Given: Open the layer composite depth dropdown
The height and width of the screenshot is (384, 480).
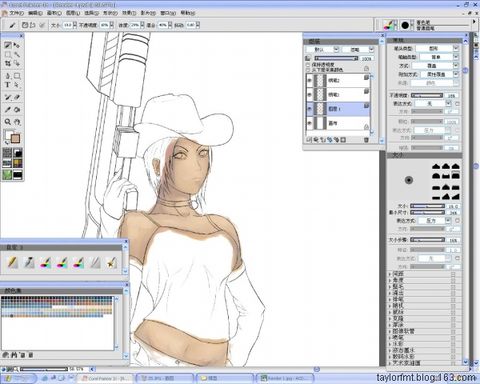Looking at the screenshot, I should pyautogui.click(x=358, y=49).
